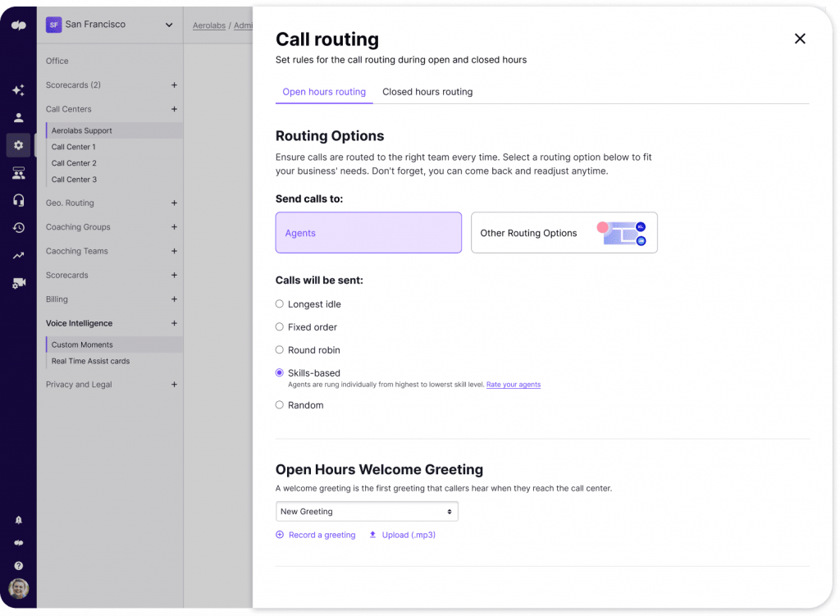
Task: Click the settings gear icon in sidebar
Action: tap(17, 145)
